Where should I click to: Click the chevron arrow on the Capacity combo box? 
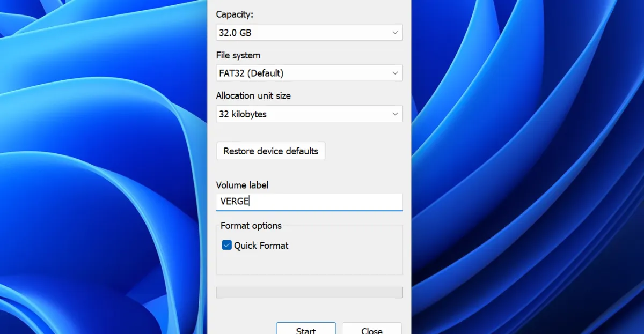(x=395, y=33)
